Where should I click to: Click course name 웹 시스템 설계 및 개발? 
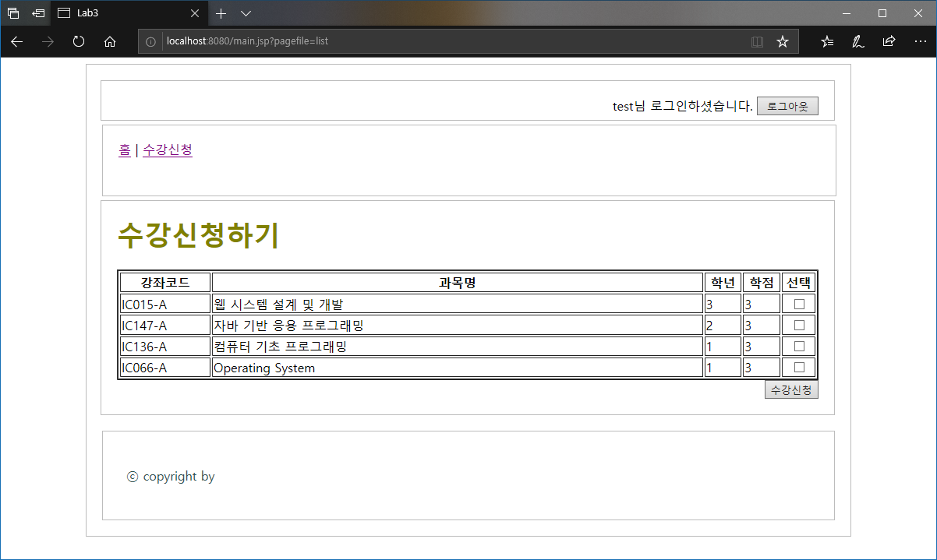click(x=278, y=304)
